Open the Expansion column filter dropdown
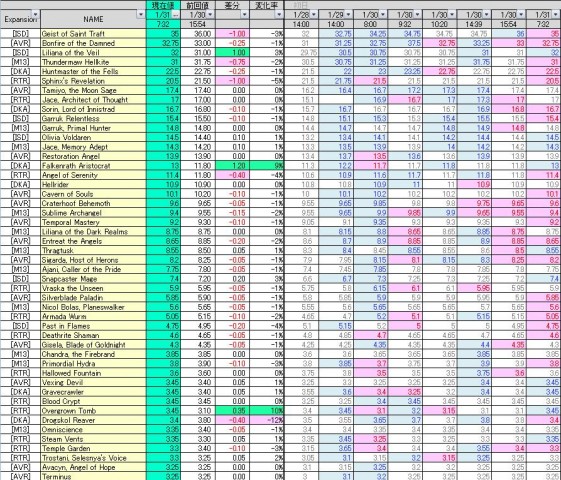Image resolution: width=561 pixels, height=480 pixels. (35, 14)
